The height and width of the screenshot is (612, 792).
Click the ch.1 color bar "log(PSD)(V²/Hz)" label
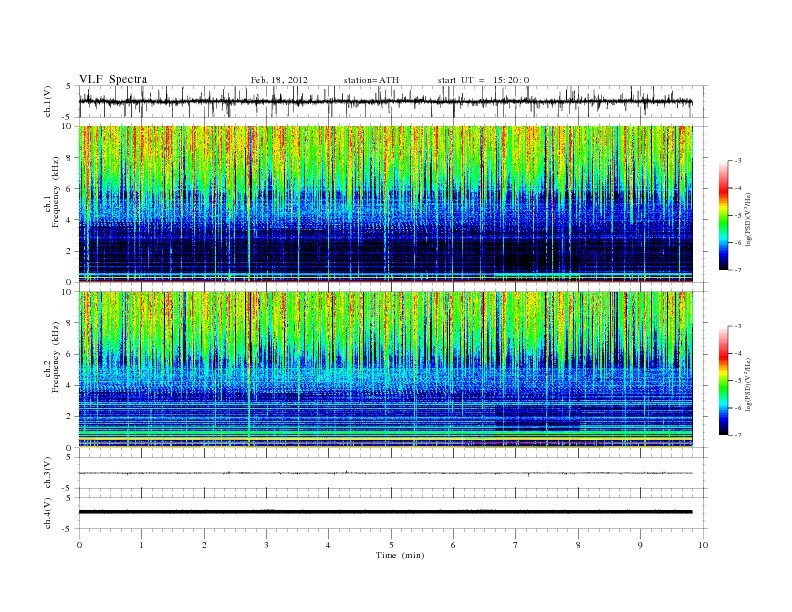(748, 218)
